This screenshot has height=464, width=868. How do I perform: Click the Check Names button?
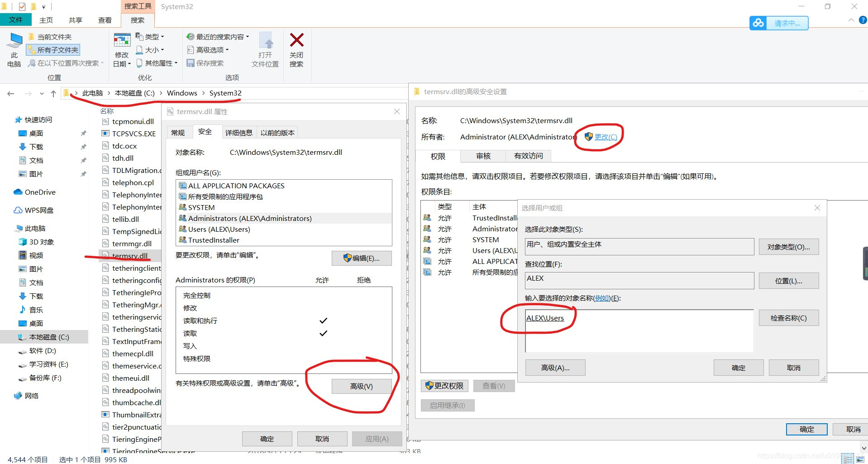pos(789,318)
